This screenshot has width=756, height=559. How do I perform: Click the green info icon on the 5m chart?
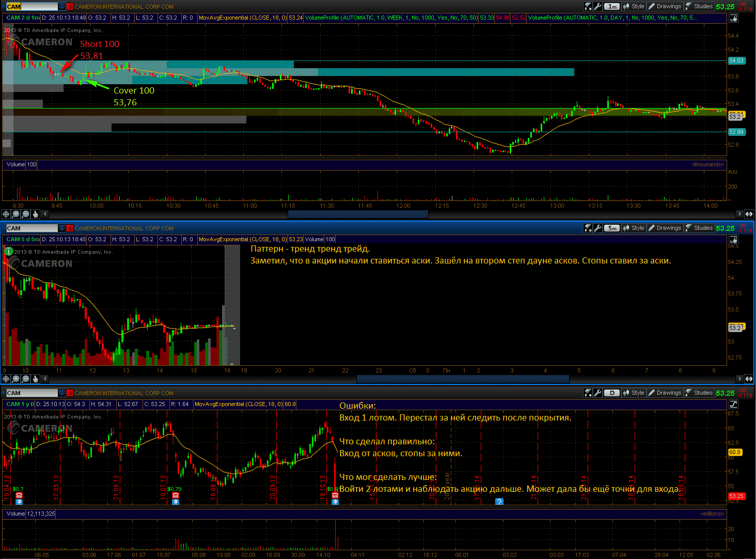(8, 251)
